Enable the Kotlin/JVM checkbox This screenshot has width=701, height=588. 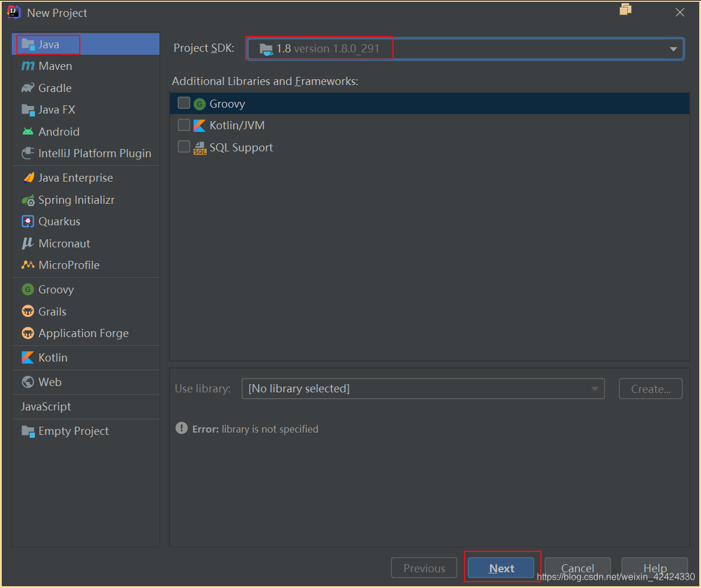click(184, 125)
